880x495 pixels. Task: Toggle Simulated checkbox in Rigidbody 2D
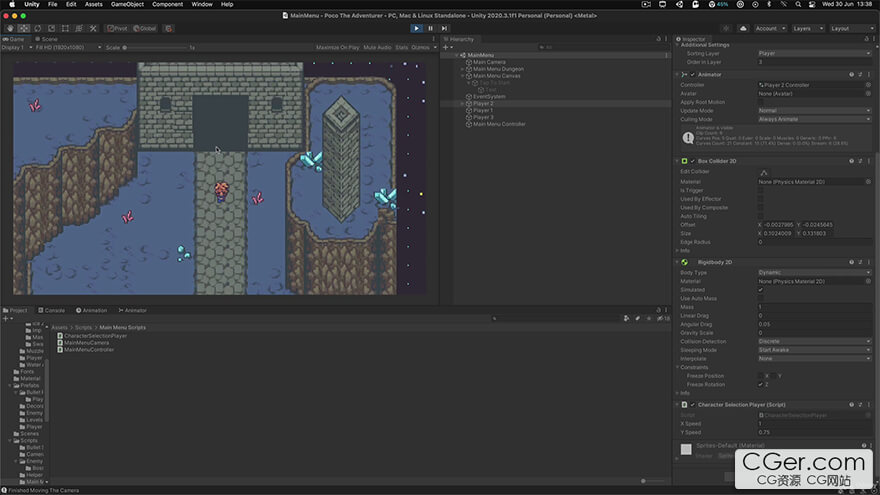click(761, 290)
